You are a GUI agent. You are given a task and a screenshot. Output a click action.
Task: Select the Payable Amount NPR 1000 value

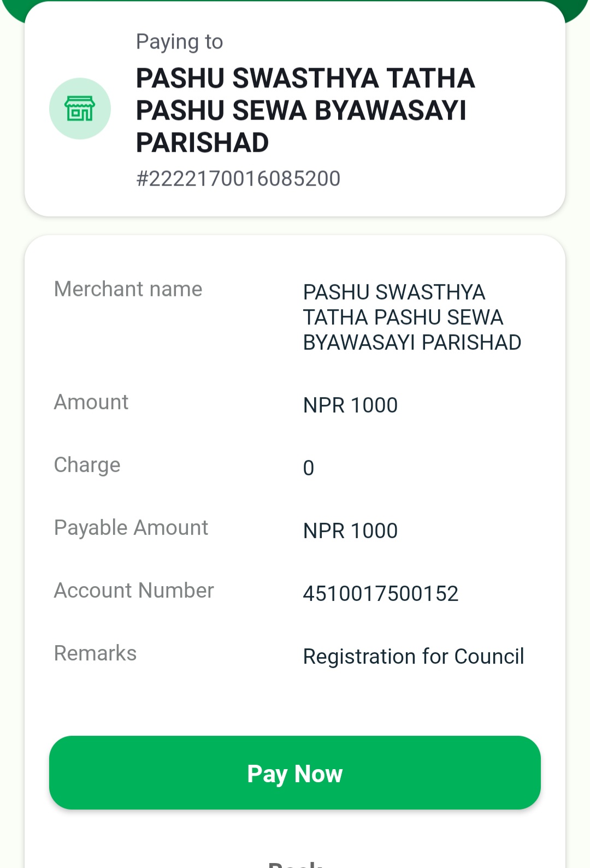[350, 531]
